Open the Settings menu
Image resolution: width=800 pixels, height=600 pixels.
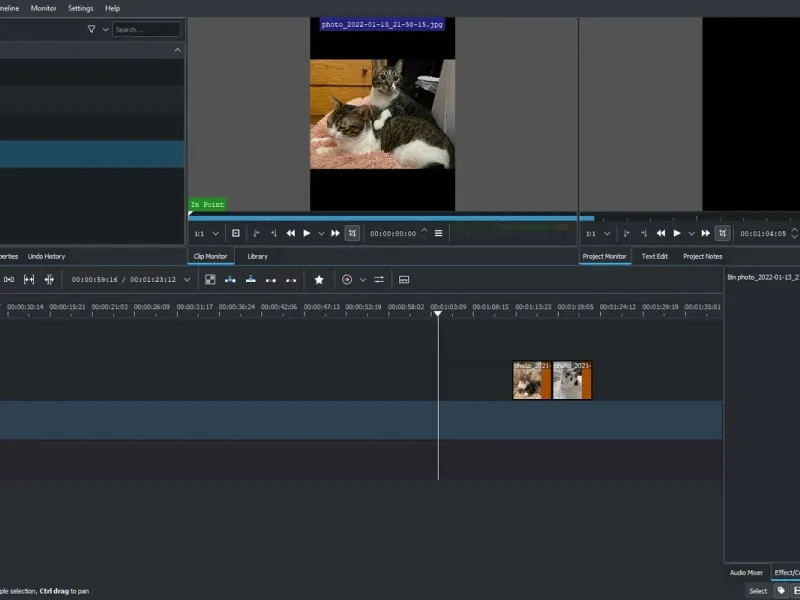pyautogui.click(x=81, y=8)
